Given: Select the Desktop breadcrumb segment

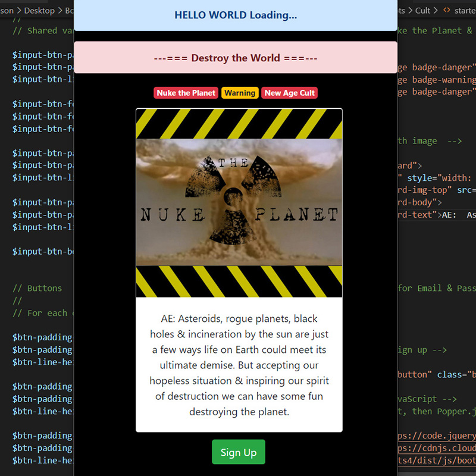Looking at the screenshot, I should point(39,11).
